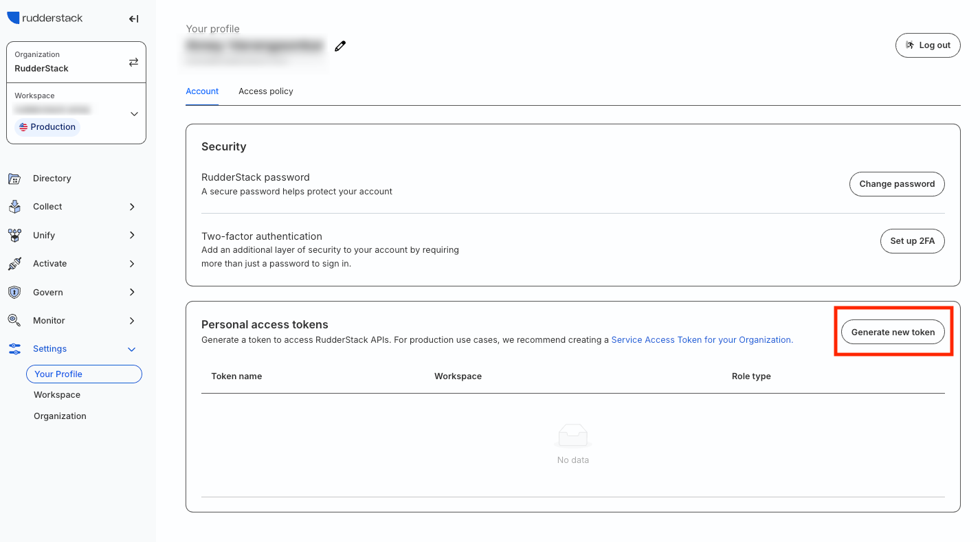The height and width of the screenshot is (542, 980).
Task: Generate a new personal access token
Action: coord(893,332)
